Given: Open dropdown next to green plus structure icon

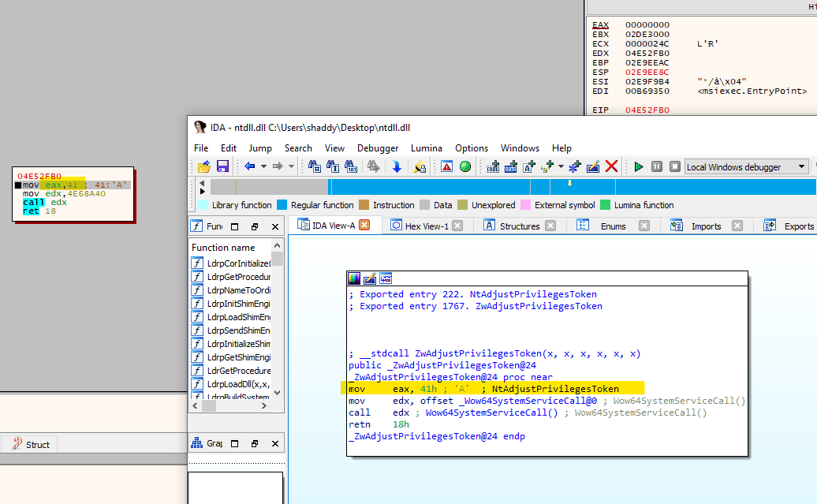Looking at the screenshot, I should tap(561, 166).
